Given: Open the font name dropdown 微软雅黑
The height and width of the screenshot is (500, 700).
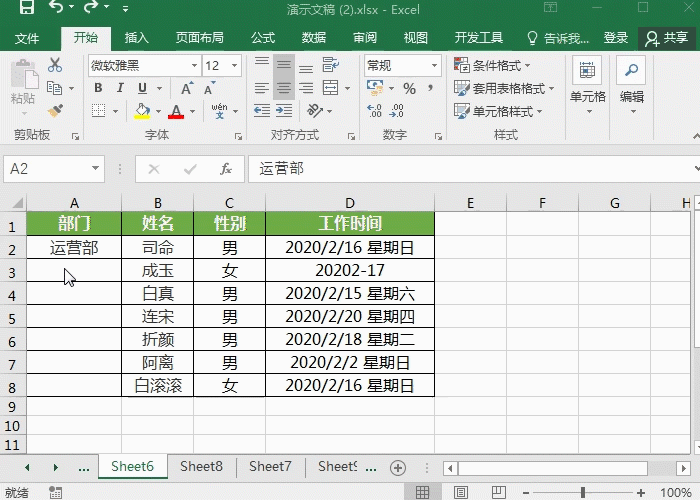Looking at the screenshot, I should click(194, 66).
